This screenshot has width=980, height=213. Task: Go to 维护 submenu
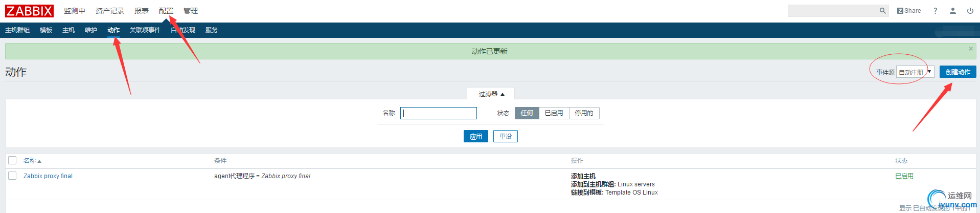coord(91,30)
